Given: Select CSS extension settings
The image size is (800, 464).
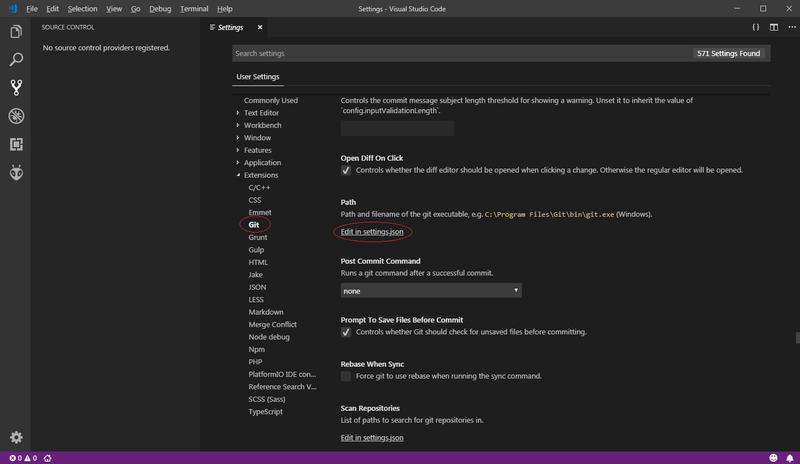Looking at the screenshot, I should tap(255, 200).
